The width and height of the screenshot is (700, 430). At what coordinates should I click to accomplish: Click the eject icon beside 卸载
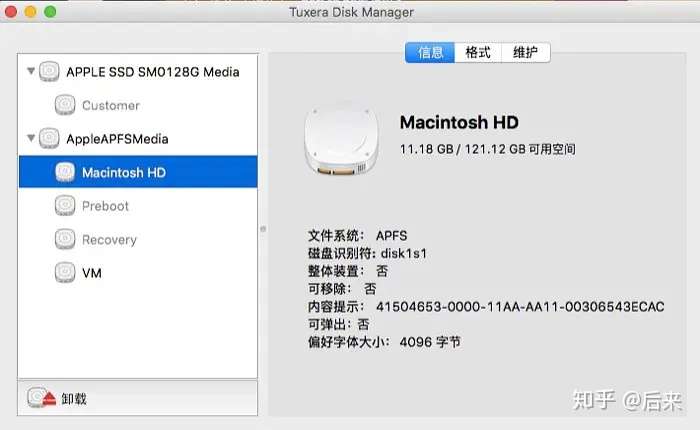[42, 397]
